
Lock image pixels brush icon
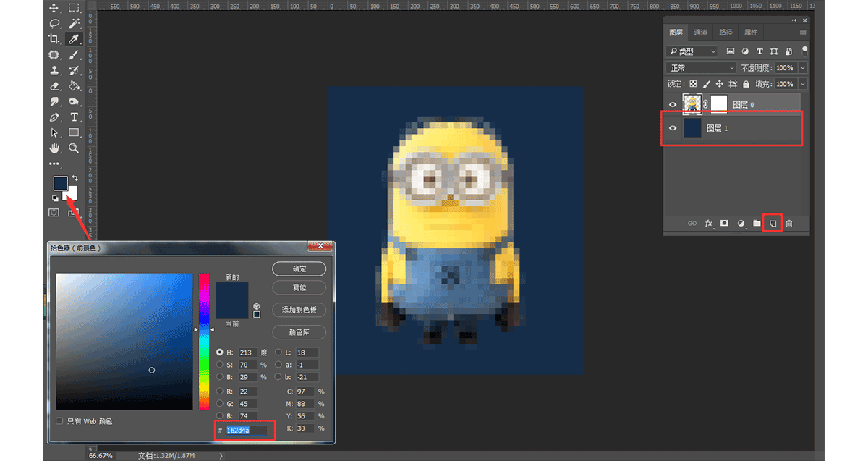(707, 84)
